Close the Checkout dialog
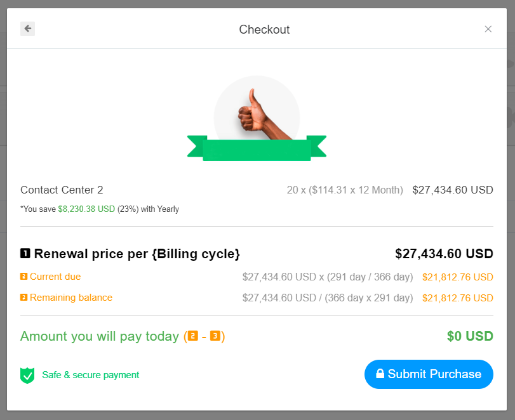Viewport: 515px width, 420px height. pyautogui.click(x=488, y=29)
